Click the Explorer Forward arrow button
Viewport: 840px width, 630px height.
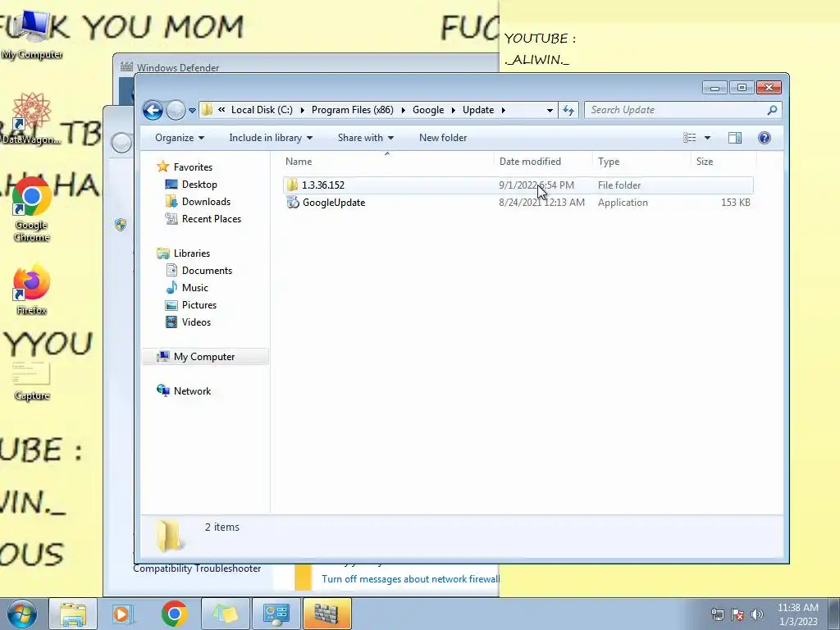tap(176, 111)
